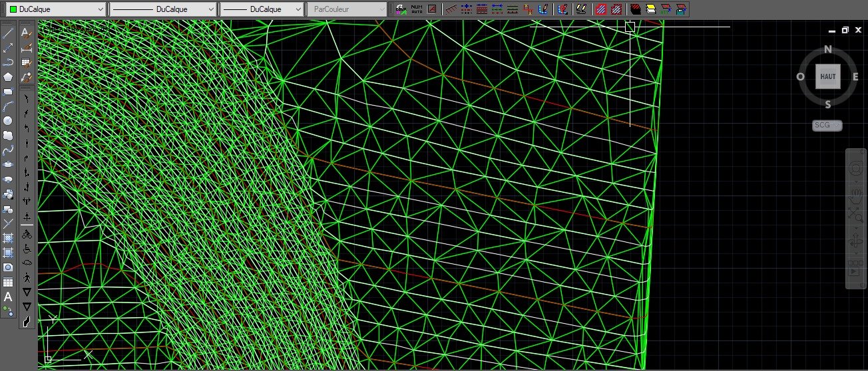Screen dimensions: 868x371
Task: Click the pedestrian symbol icon
Action: [27, 277]
